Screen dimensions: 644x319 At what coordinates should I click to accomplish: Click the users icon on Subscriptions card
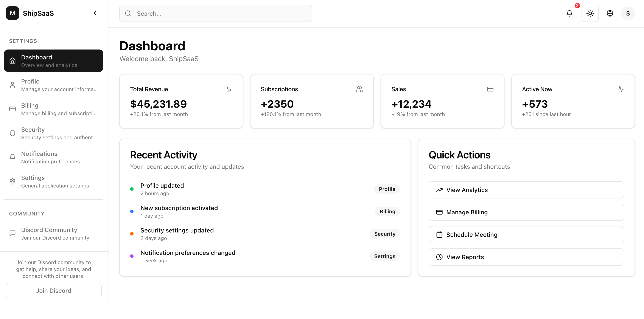[x=360, y=89]
